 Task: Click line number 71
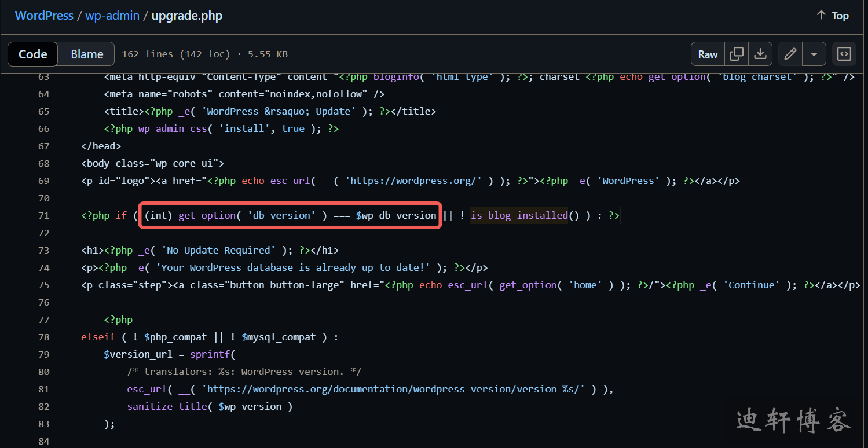pos(43,215)
